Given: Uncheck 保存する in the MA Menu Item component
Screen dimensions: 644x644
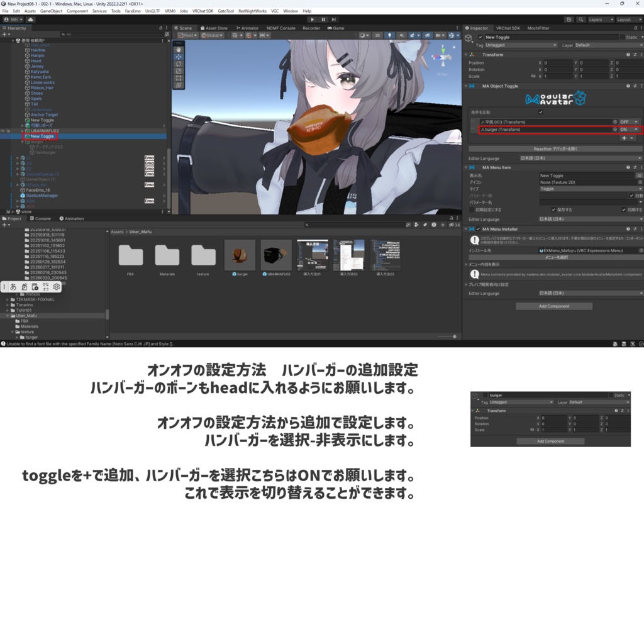Looking at the screenshot, I should 553,210.
